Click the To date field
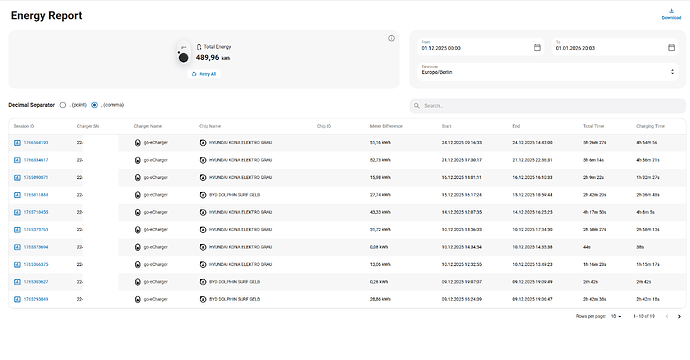Image resolution: width=690 pixels, height=360 pixels. (x=615, y=47)
